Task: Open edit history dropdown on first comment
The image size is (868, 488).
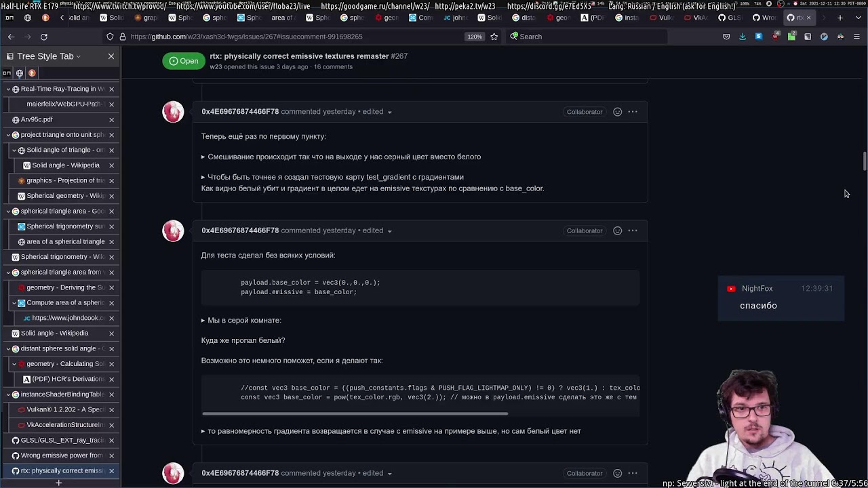Action: pyautogui.click(x=377, y=112)
